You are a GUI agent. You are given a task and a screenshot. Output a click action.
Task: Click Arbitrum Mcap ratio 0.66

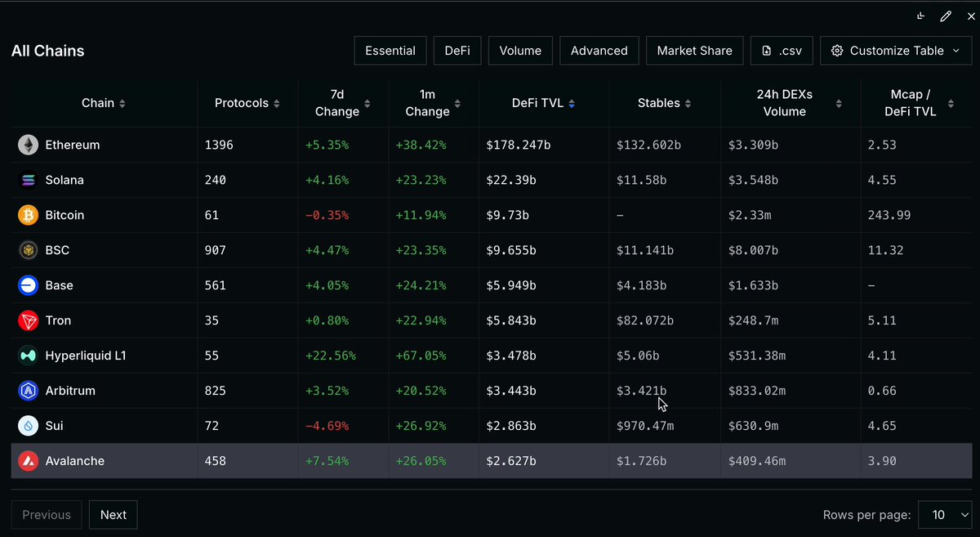882,391
